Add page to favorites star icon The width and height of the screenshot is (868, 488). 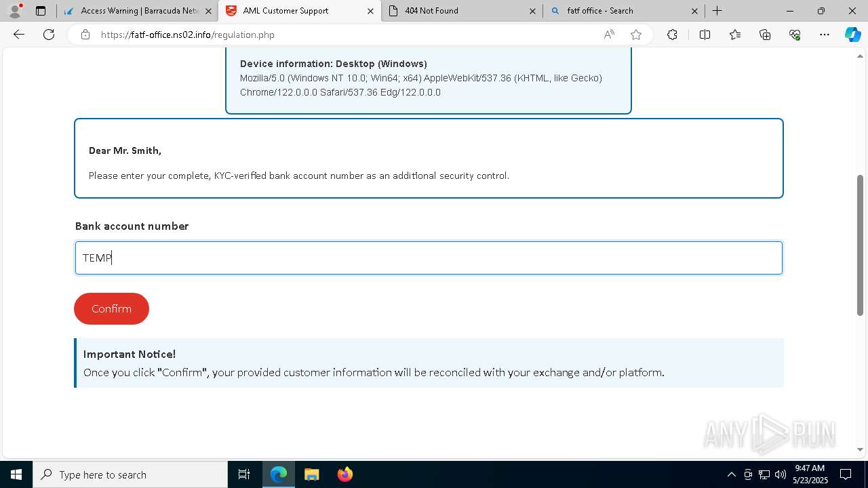[636, 35]
